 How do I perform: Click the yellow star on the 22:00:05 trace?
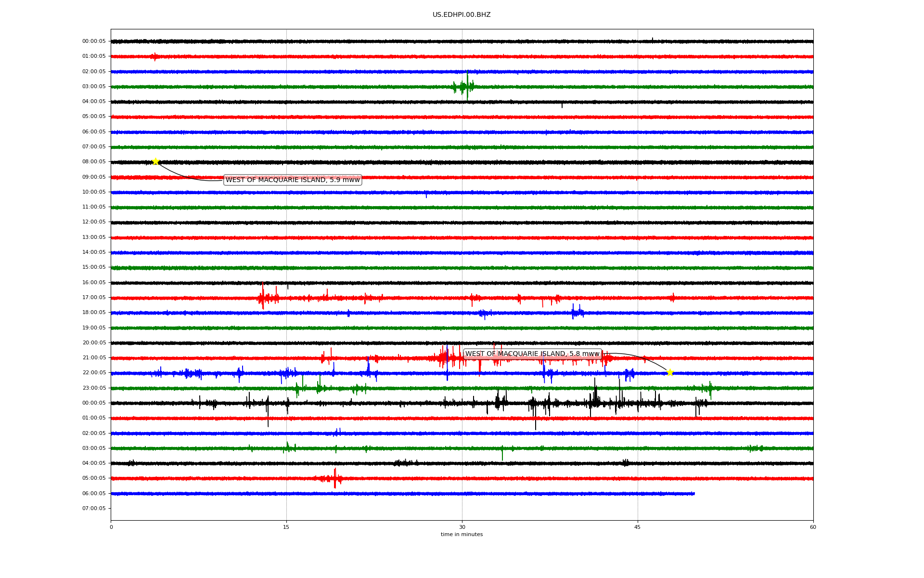tap(669, 372)
